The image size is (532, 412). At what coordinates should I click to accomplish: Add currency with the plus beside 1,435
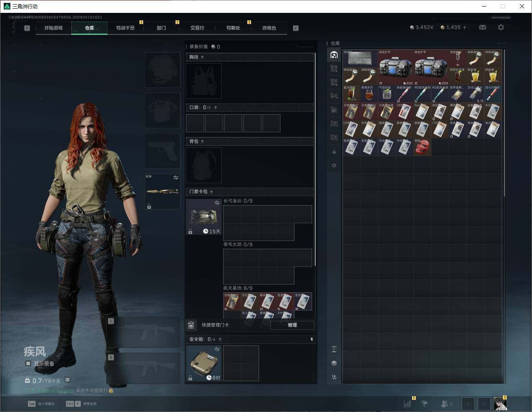464,27
